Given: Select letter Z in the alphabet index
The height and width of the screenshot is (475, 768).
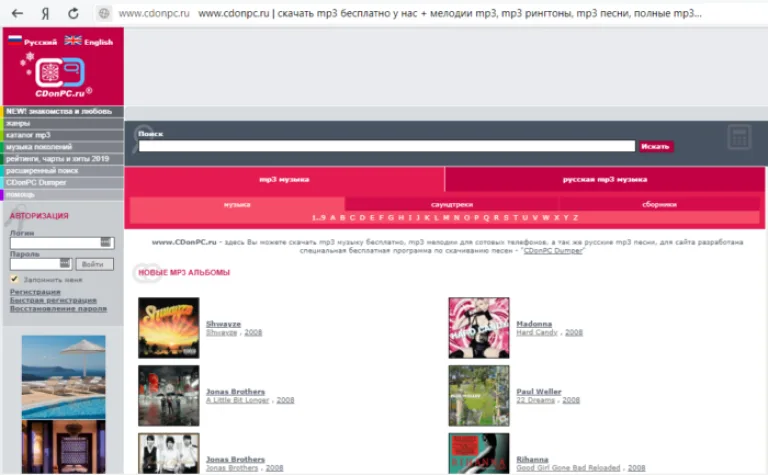Looking at the screenshot, I should (576, 217).
